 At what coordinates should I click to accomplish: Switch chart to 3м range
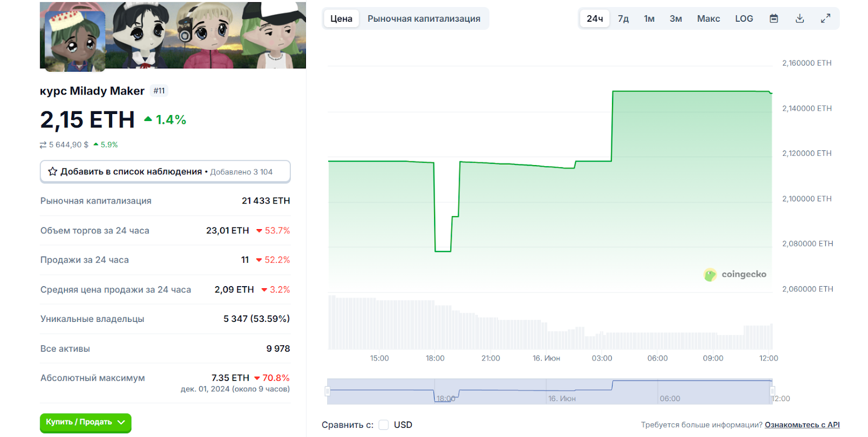point(675,18)
